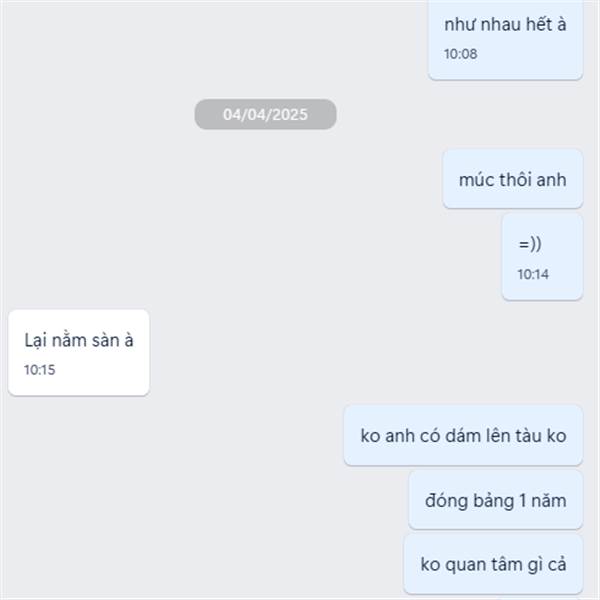Viewport: 600px width, 600px height.
Task: Click the word "đóng" in the sent message
Action: (x=449, y=501)
